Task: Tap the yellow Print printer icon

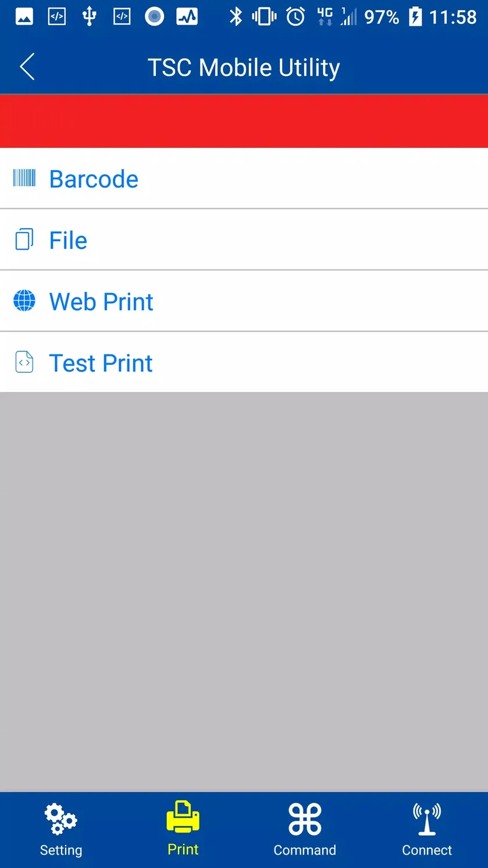Action: (x=183, y=817)
